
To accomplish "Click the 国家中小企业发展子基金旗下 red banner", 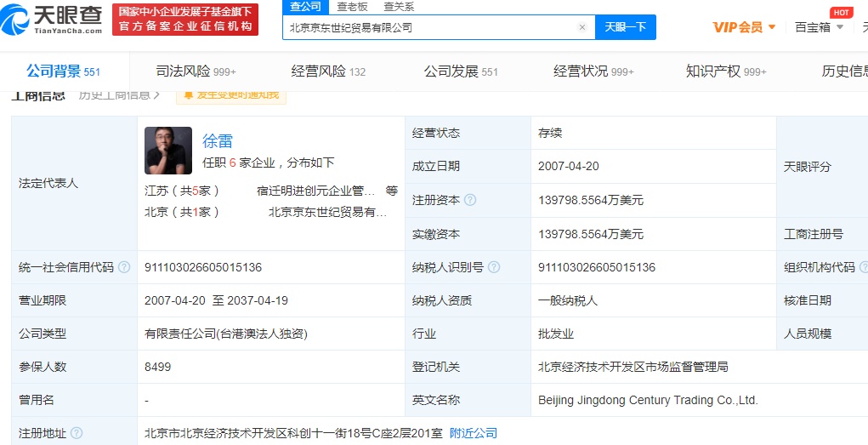I will click(x=184, y=20).
